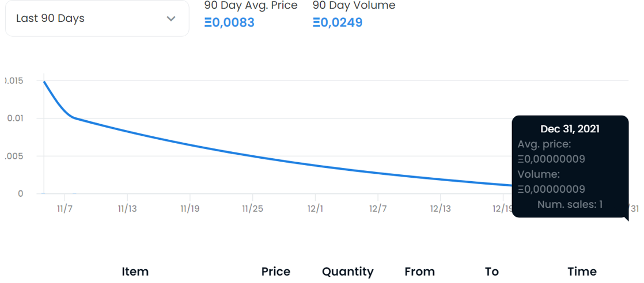Click the To column header
The height and width of the screenshot is (283, 644).
point(492,271)
